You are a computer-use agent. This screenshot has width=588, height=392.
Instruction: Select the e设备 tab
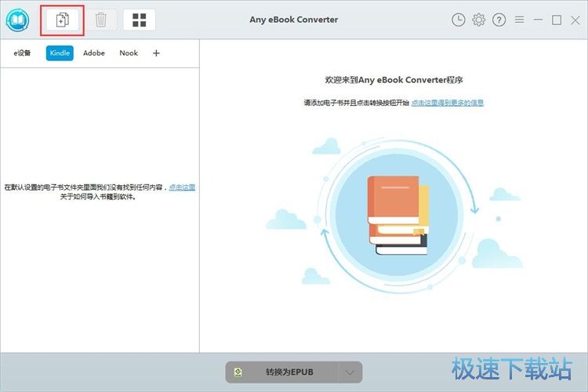click(22, 53)
